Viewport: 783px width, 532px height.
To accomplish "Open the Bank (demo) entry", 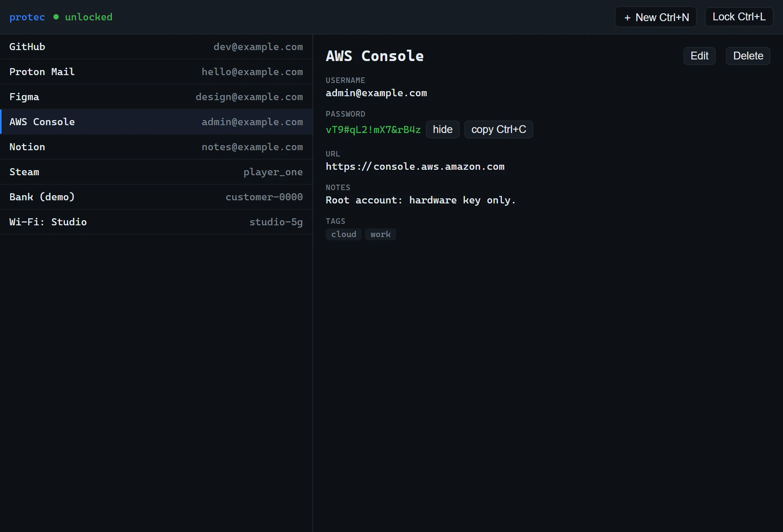I will pyautogui.click(x=156, y=197).
